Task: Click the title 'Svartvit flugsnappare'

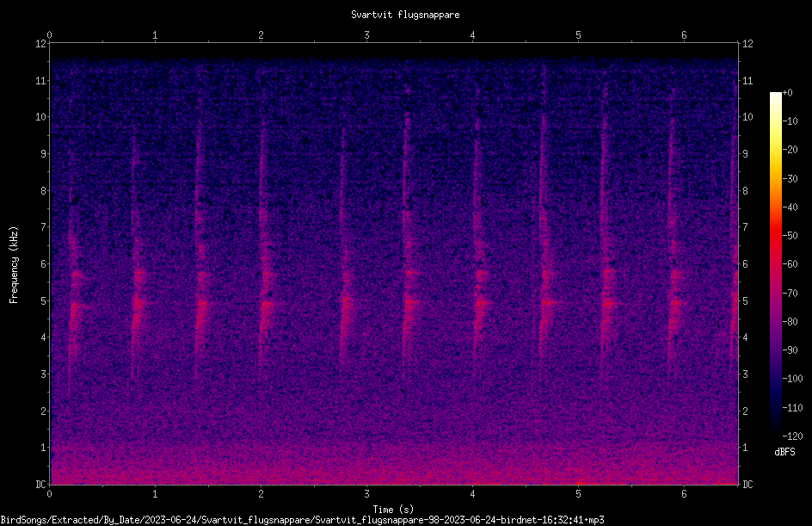Action: click(405, 15)
